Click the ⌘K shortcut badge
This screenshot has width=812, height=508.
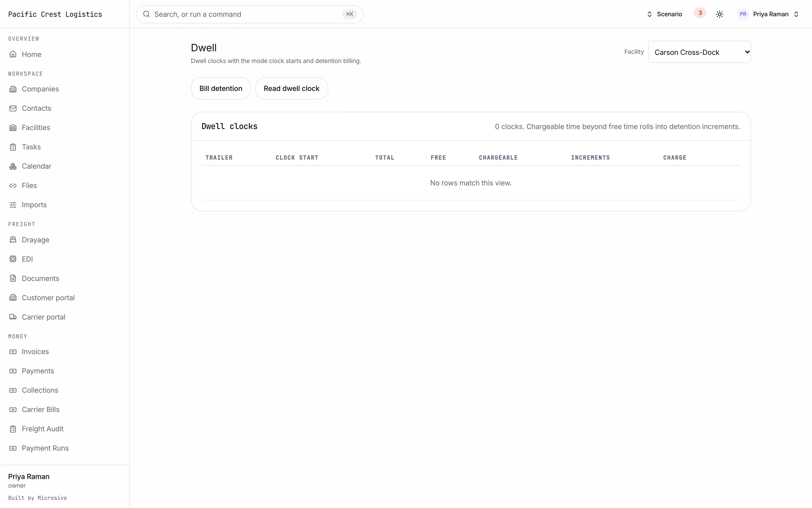coord(349,14)
